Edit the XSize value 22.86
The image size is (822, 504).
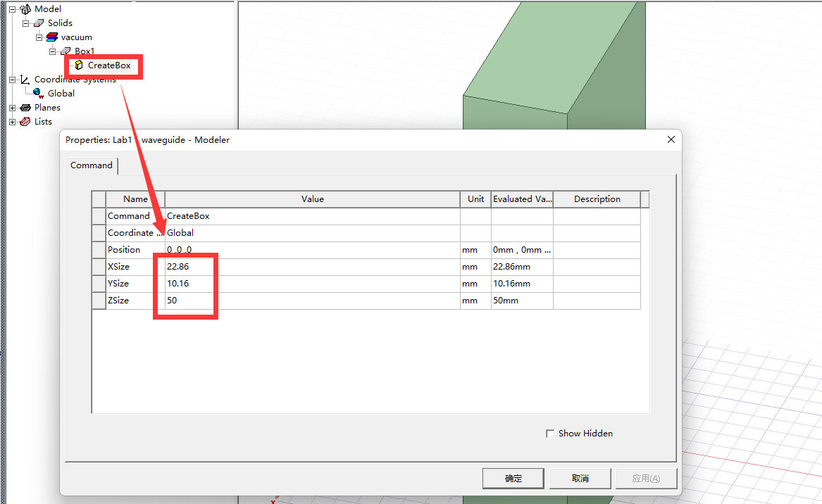coord(313,267)
